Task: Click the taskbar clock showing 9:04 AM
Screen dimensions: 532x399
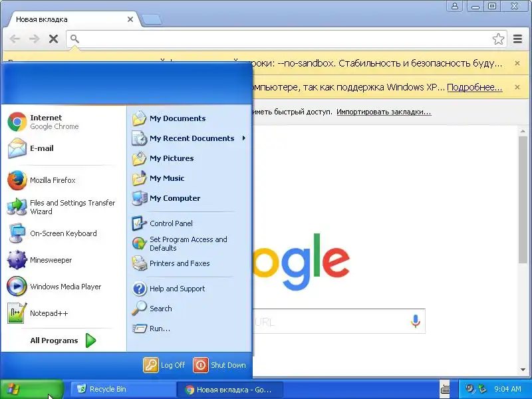Action: pos(507,389)
